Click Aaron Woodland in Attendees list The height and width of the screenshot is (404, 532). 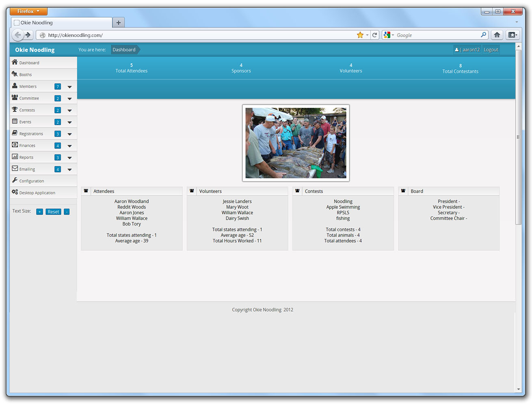[132, 201]
